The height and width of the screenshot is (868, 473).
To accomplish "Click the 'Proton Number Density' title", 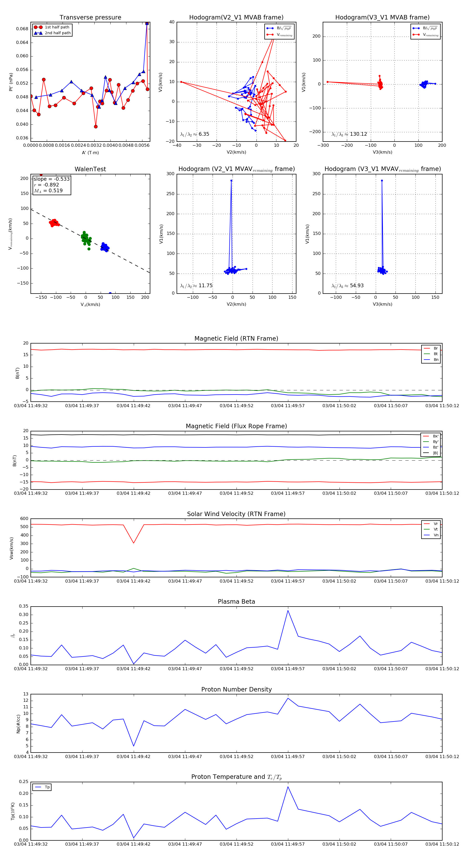I will pos(236,690).
